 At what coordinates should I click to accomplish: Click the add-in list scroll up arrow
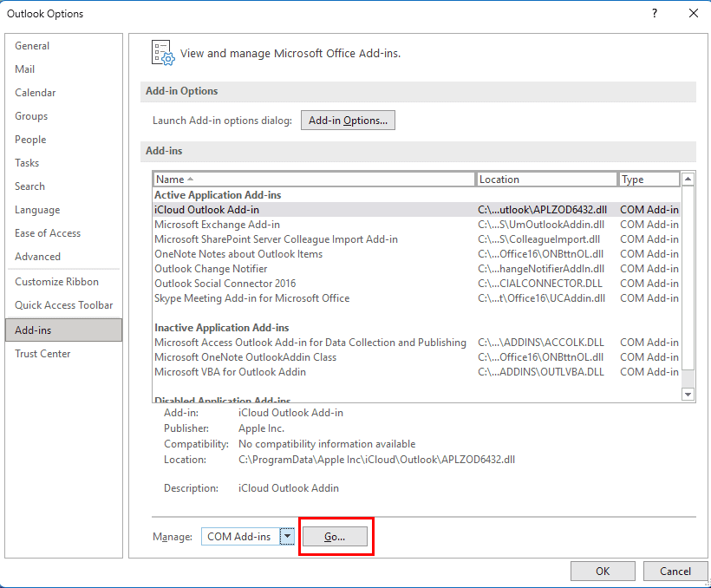click(x=688, y=179)
